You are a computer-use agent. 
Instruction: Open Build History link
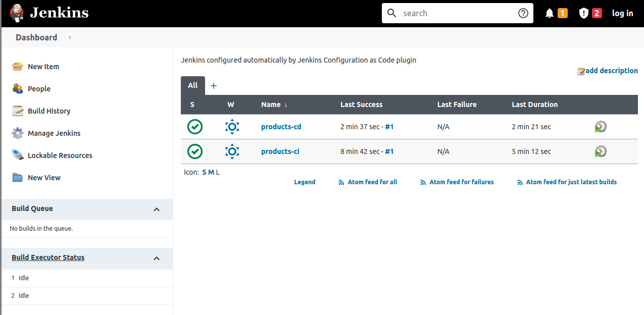[x=49, y=111]
